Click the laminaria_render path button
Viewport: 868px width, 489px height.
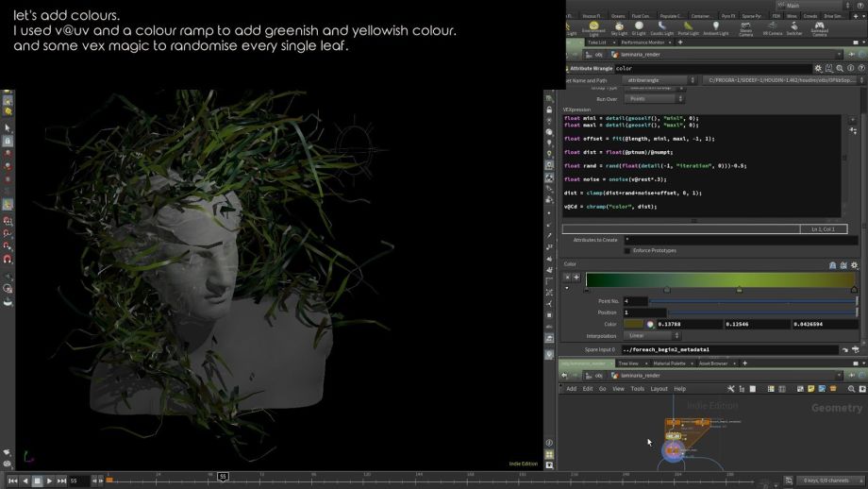[642, 55]
